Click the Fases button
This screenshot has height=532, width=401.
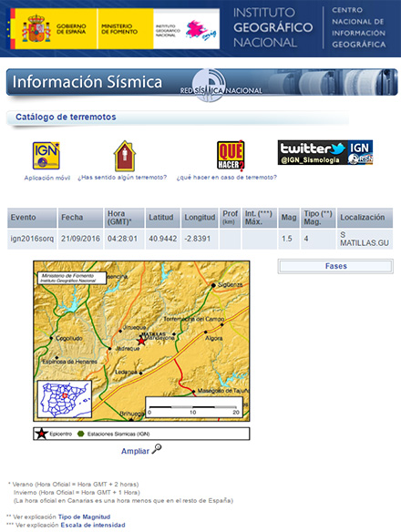(335, 266)
